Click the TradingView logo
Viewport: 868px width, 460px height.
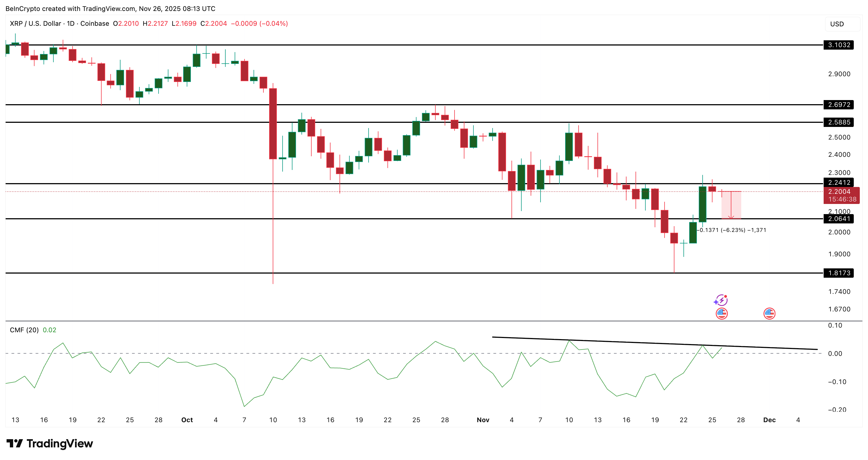[x=50, y=444]
